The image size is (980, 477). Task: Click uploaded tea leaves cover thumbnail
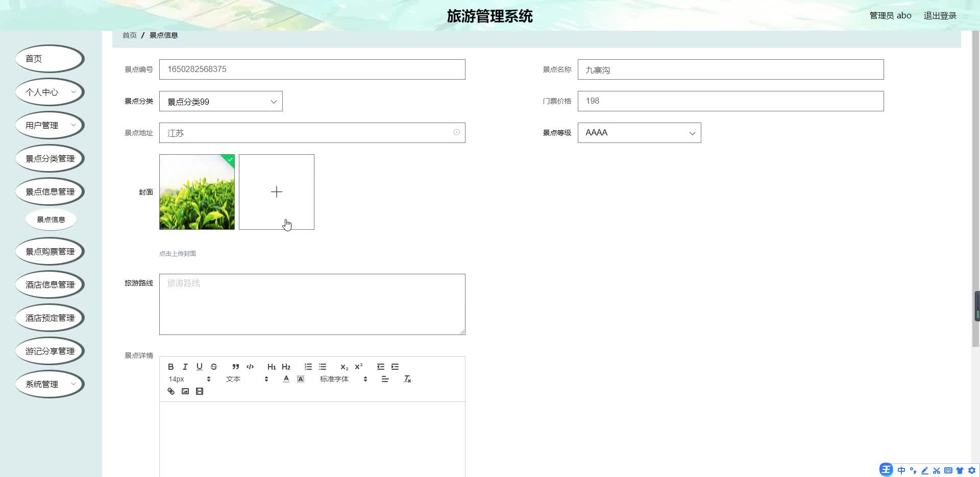tap(197, 192)
